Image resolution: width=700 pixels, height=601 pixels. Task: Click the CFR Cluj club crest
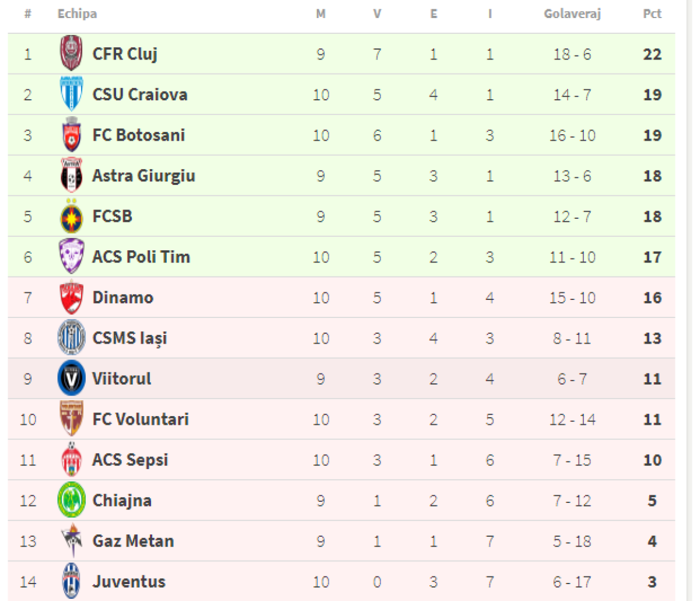72,54
